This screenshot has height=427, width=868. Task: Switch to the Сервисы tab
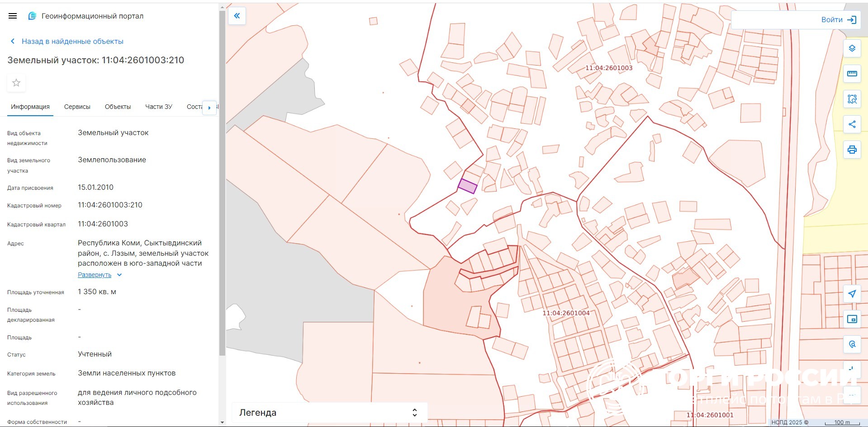coord(77,107)
